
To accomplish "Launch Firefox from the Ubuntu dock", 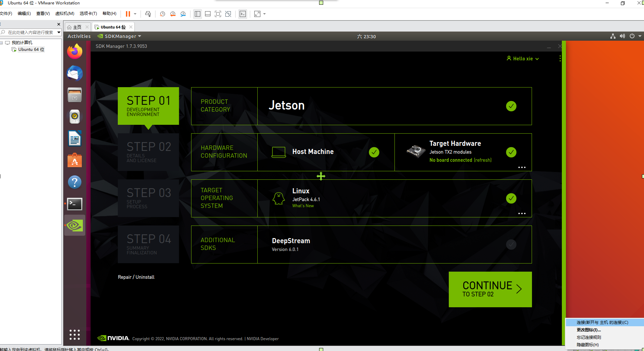I will 74,51.
